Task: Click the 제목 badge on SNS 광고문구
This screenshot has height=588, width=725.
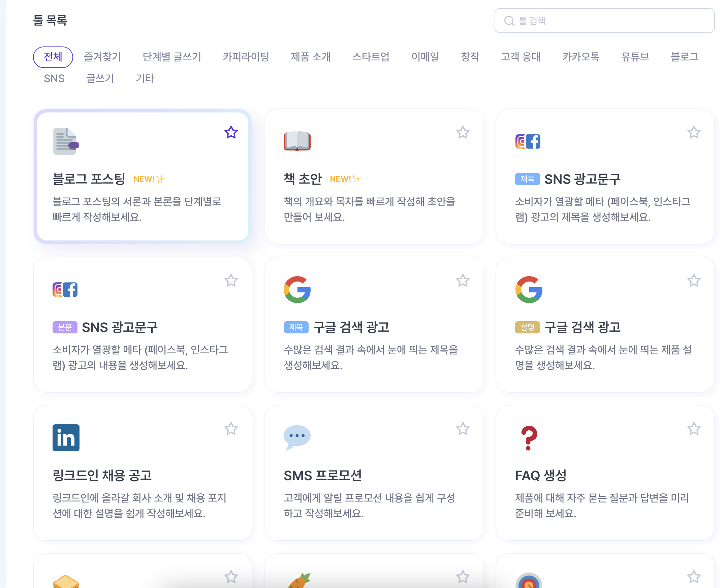Action: pos(527,179)
